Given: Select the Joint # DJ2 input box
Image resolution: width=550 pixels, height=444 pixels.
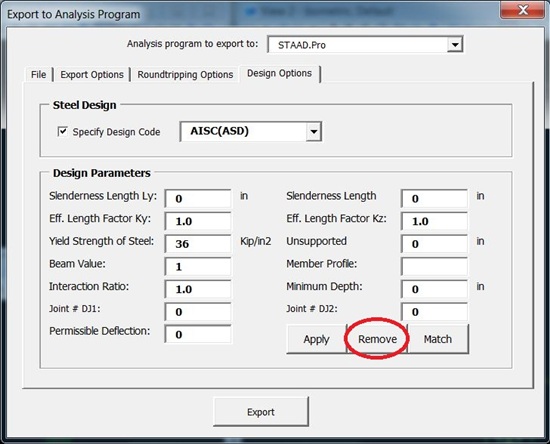Looking at the screenshot, I should (x=434, y=312).
